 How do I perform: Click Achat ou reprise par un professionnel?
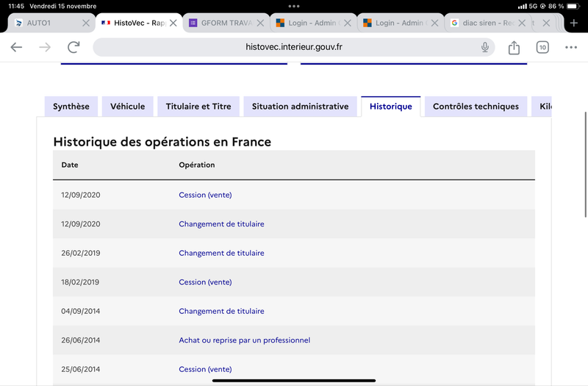pyautogui.click(x=245, y=340)
